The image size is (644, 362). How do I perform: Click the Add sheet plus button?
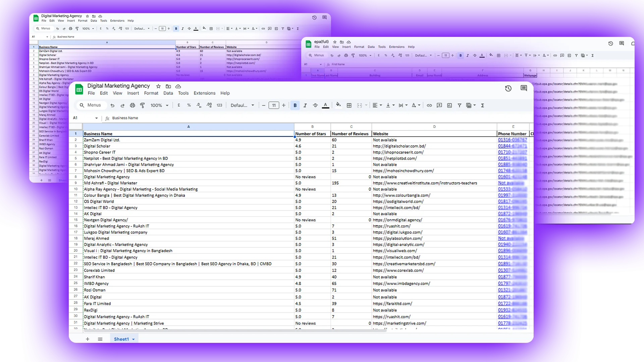pos(88,339)
